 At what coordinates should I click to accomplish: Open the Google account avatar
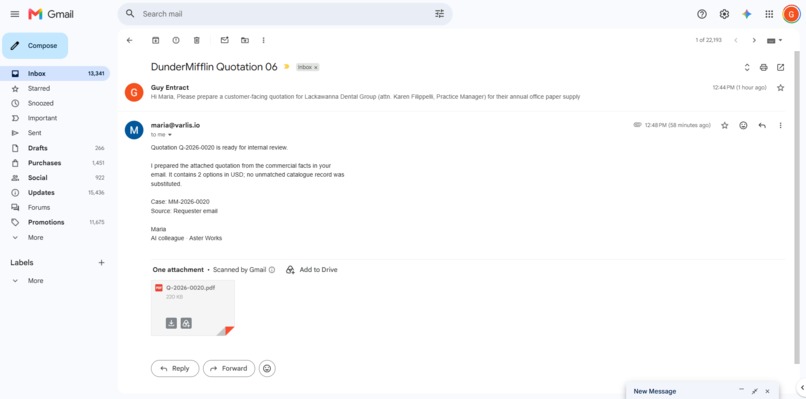click(x=791, y=14)
